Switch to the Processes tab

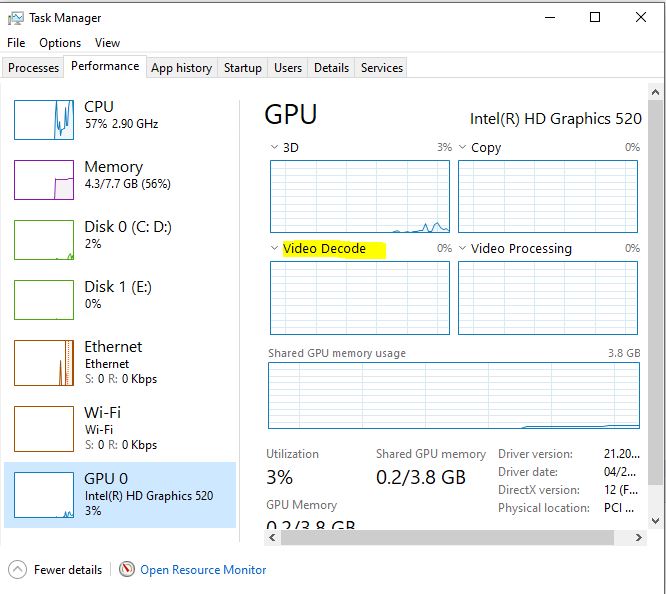(x=33, y=68)
